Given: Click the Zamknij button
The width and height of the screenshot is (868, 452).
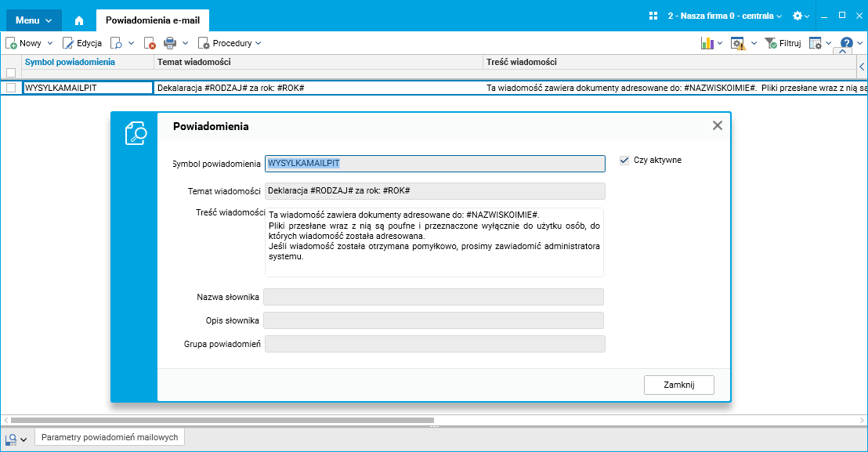Looking at the screenshot, I should (679, 385).
